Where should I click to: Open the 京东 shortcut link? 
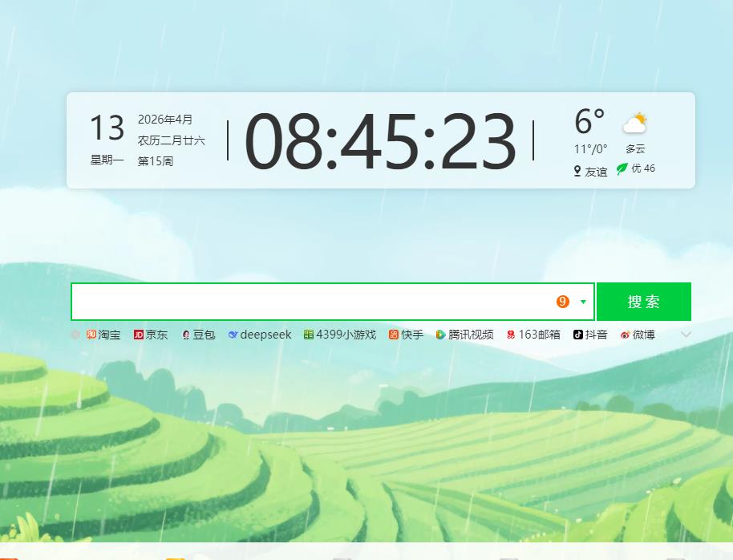151,335
